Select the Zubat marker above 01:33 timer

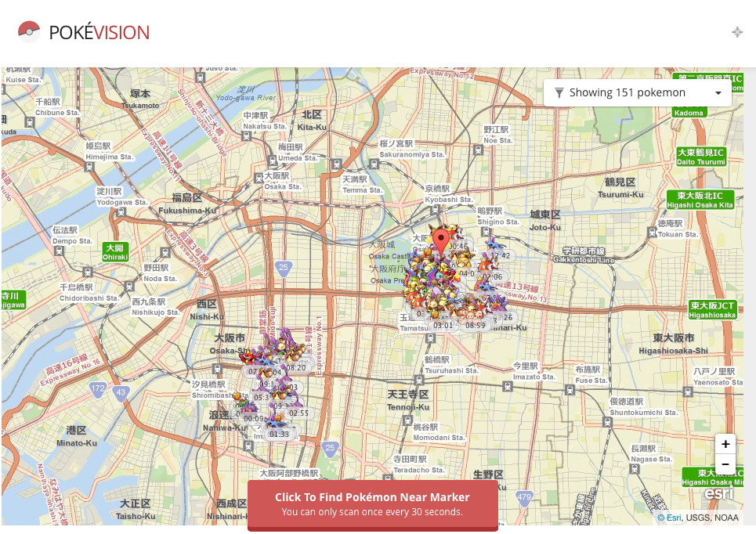coord(276,423)
